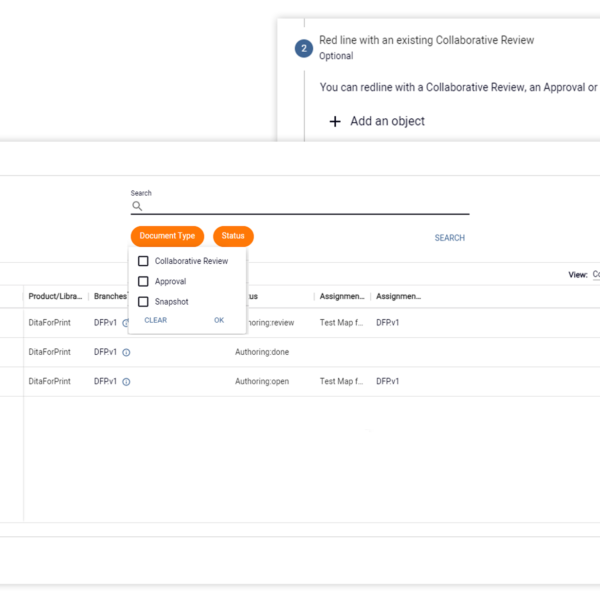
Task: Click the SEARCH button
Action: point(450,238)
